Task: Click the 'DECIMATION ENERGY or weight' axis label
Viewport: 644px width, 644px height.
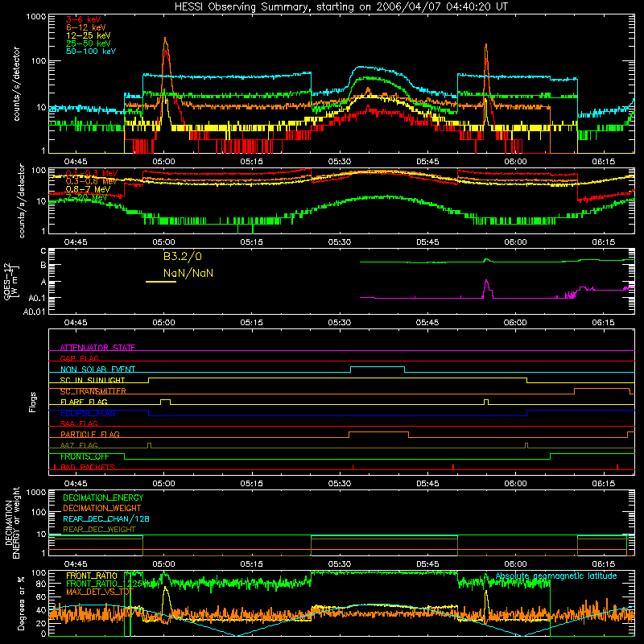Action: tap(12, 522)
